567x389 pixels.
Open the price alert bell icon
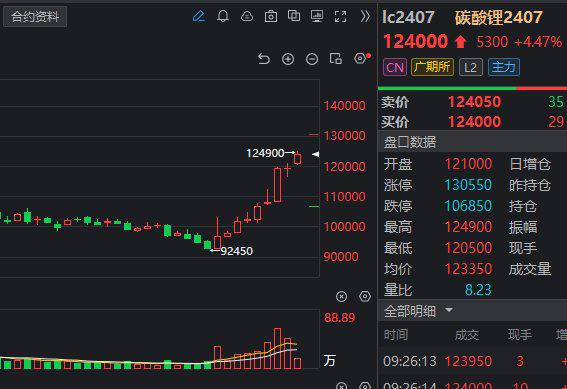coord(223,16)
